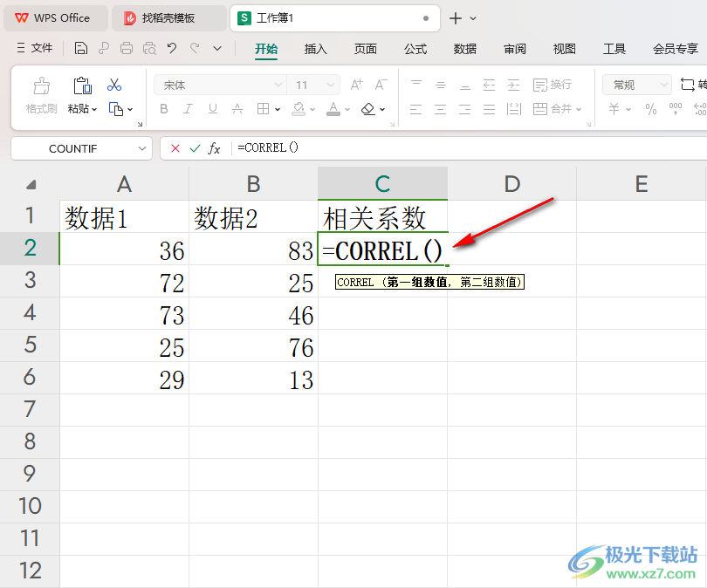Open new tab with plus icon
This screenshot has width=707, height=588.
456,18
